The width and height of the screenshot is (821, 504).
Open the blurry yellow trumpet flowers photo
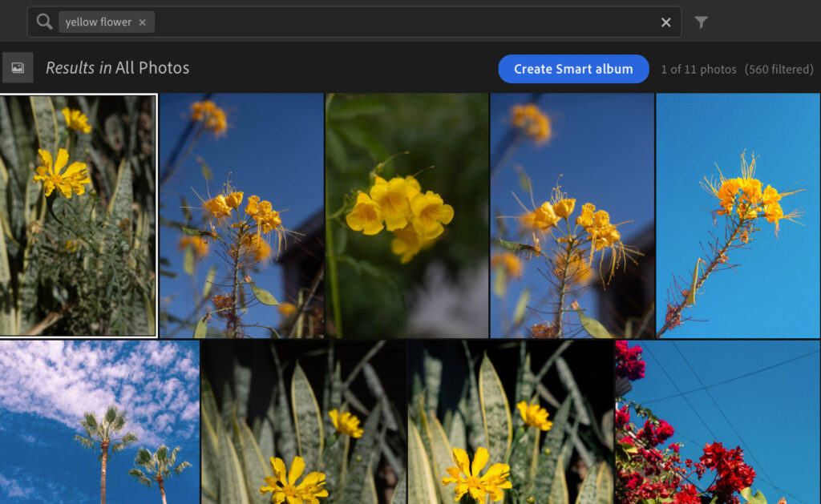pyautogui.click(x=406, y=215)
